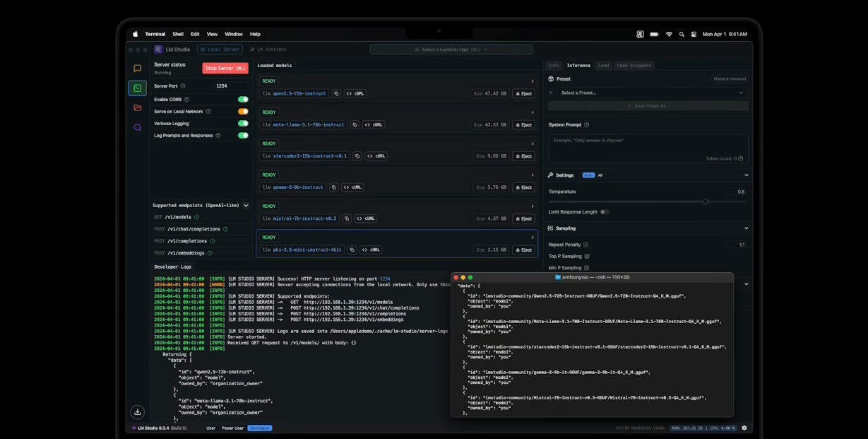Focus the System Prompt text box
The image size is (868, 439).
click(648, 148)
